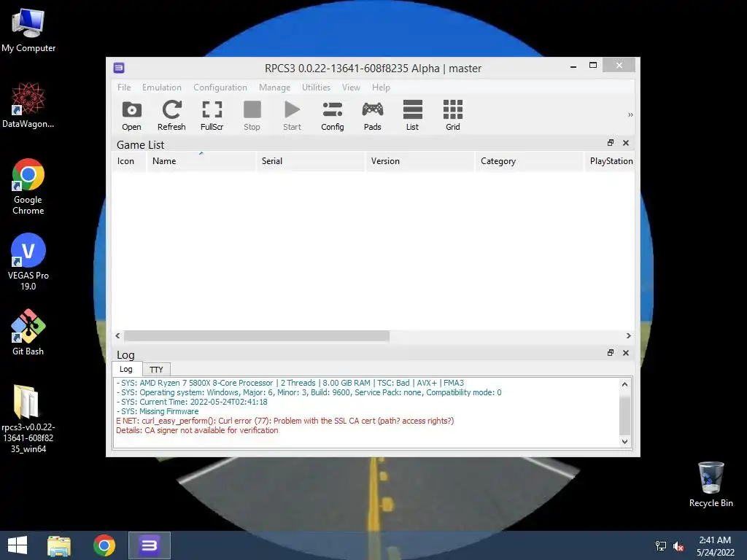Open File Explorer from taskbar
Viewport: 747px width, 560px height.
59,545
